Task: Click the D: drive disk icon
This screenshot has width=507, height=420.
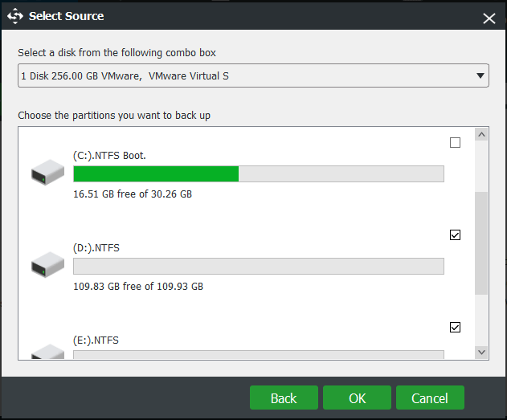Action: (x=47, y=264)
